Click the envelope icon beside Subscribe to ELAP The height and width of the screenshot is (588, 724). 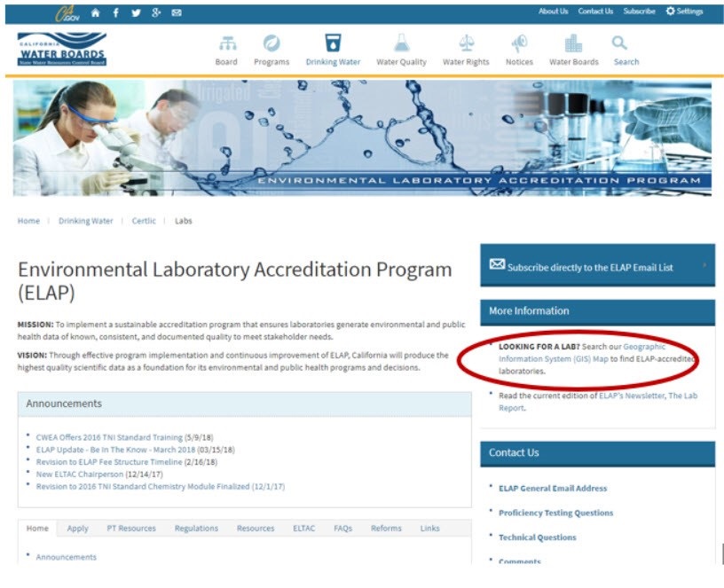(x=497, y=264)
